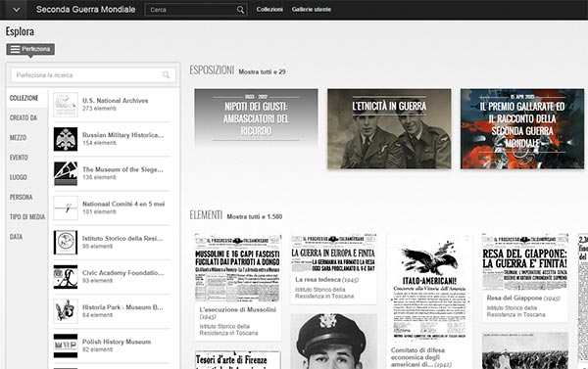Viewport: 588px width, 369px height.
Task: Open Resa del Giappone newspaper thumbnail
Action: click(x=525, y=262)
